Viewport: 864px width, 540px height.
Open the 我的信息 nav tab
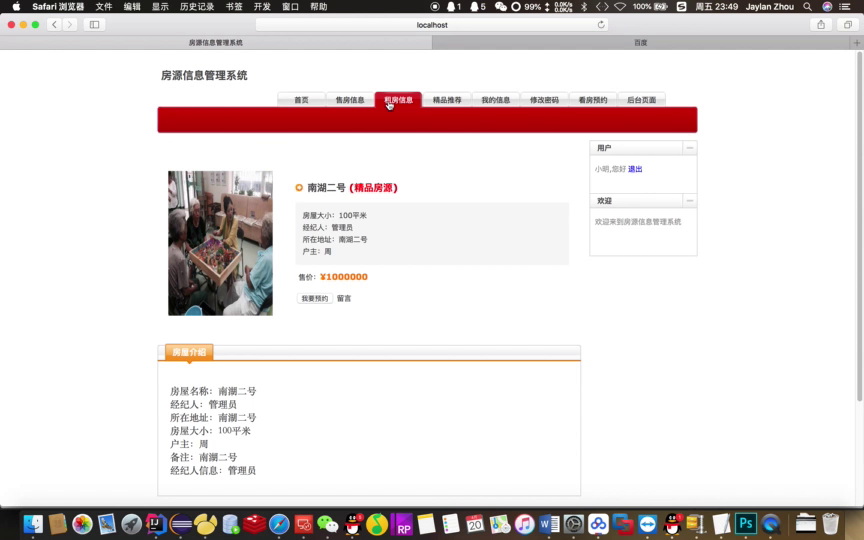tap(495, 100)
